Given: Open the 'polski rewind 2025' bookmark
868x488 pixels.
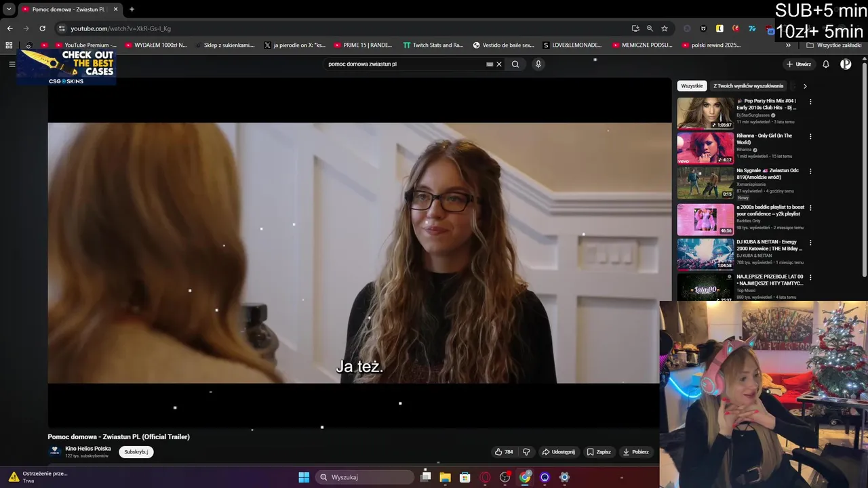Looking at the screenshot, I should 711,45.
